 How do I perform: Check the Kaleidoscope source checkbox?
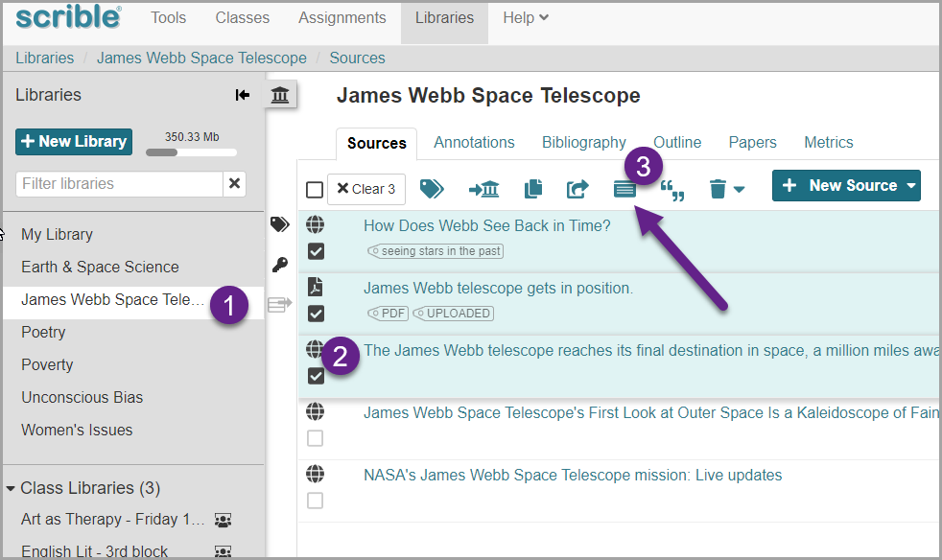(x=316, y=438)
